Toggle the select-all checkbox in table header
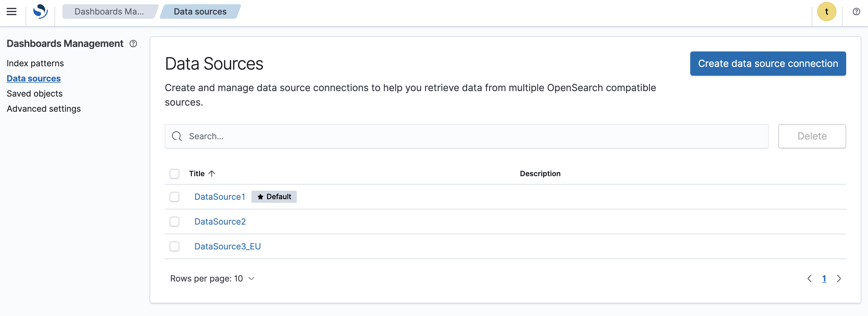The width and height of the screenshot is (868, 316). point(174,173)
